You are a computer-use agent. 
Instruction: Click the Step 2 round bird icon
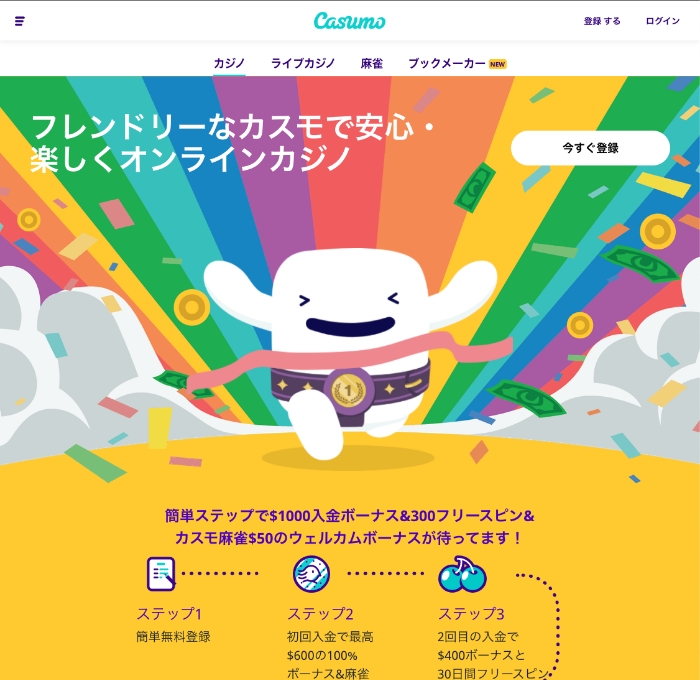[x=311, y=574]
